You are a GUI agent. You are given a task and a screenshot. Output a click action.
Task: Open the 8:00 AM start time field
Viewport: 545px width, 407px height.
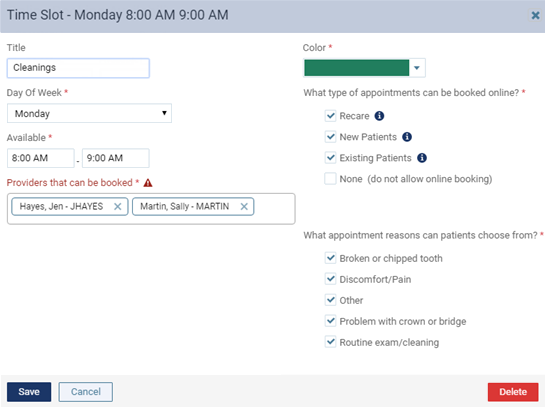point(41,158)
